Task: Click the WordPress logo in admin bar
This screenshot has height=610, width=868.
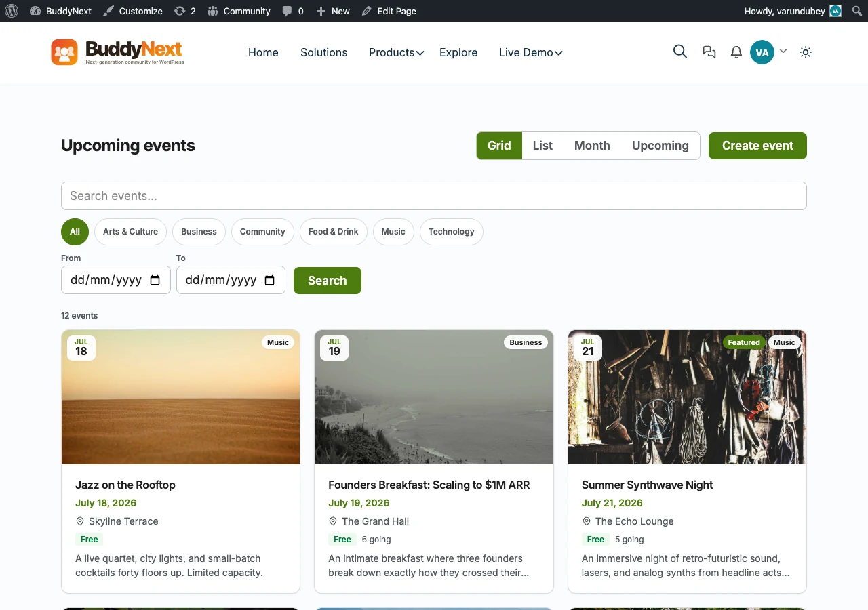Action: click(12, 11)
